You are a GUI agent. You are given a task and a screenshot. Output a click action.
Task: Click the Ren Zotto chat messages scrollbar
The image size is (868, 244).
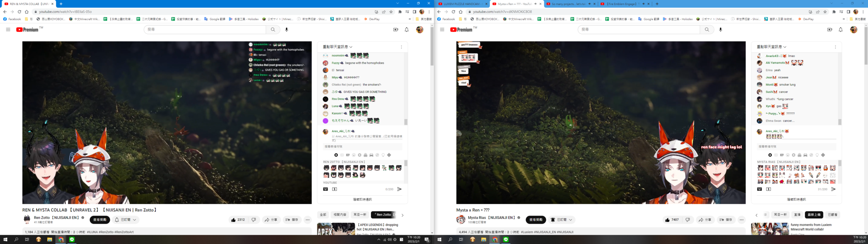(x=406, y=122)
